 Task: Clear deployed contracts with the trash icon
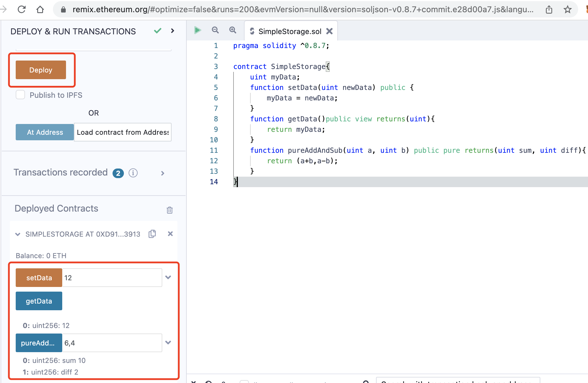(170, 210)
